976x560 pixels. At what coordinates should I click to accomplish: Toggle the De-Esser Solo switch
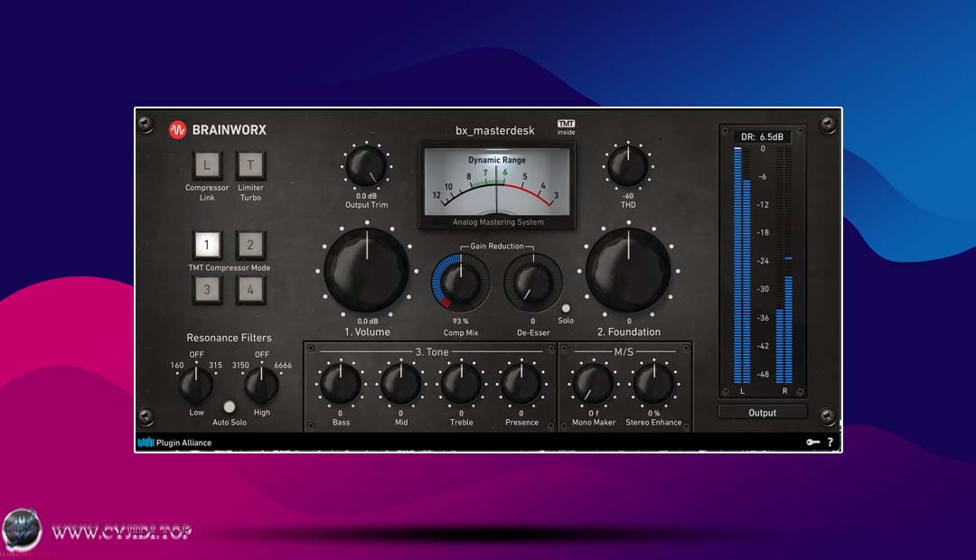pyautogui.click(x=566, y=308)
